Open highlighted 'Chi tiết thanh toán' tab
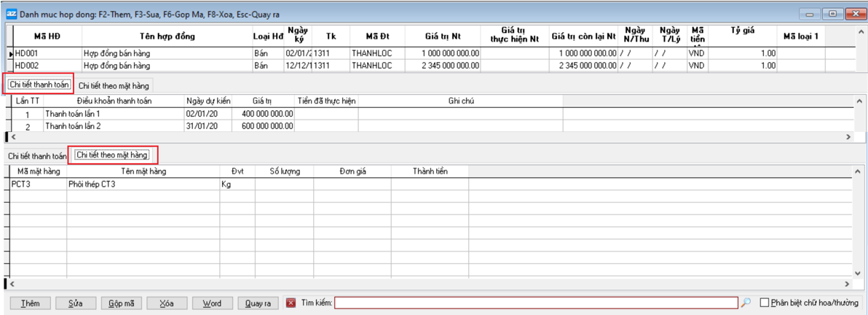868x315 pixels. [39, 85]
